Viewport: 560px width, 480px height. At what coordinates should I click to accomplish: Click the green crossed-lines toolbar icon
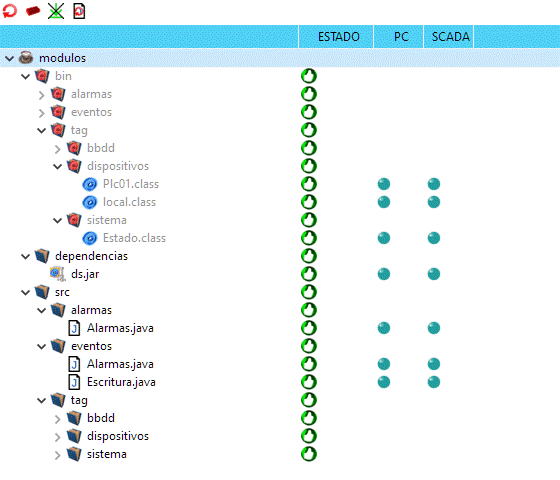coord(56,11)
